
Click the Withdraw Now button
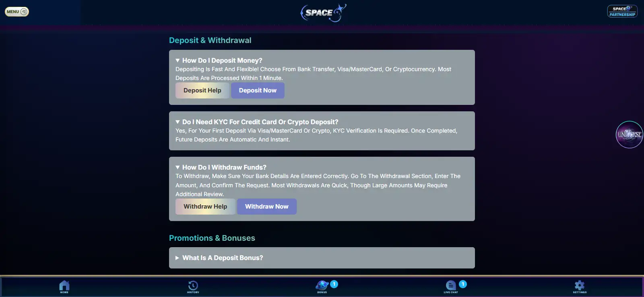[267, 207]
